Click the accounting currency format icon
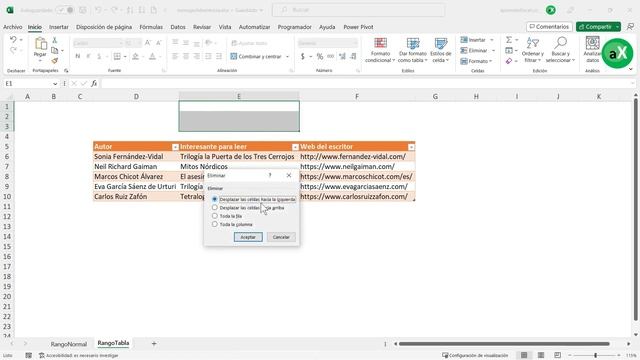Viewport: 640px width, 360px height. pos(303,56)
